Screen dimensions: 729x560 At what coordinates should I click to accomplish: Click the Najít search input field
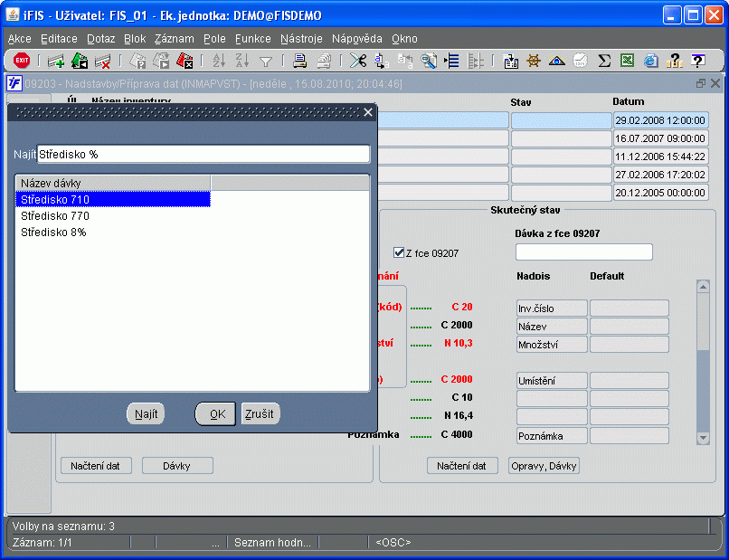click(x=204, y=155)
